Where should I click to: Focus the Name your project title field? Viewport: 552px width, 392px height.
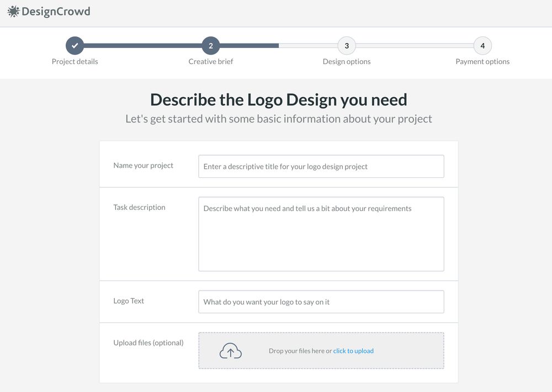[x=321, y=166]
